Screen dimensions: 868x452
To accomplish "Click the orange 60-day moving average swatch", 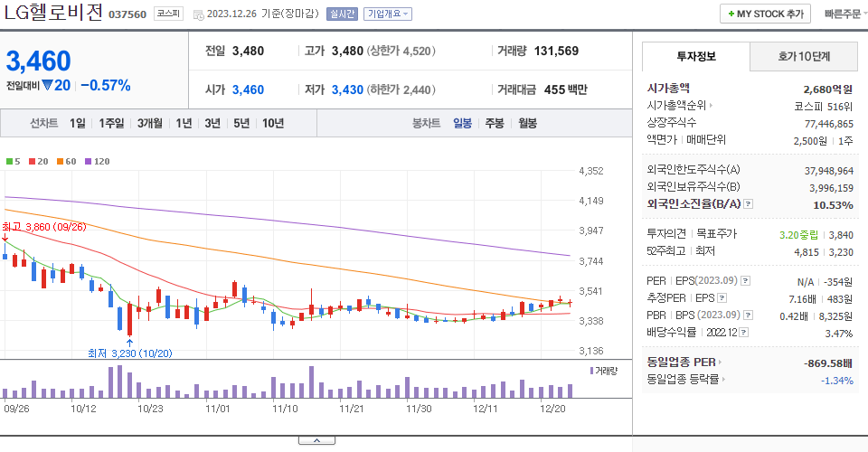I will [x=60, y=162].
